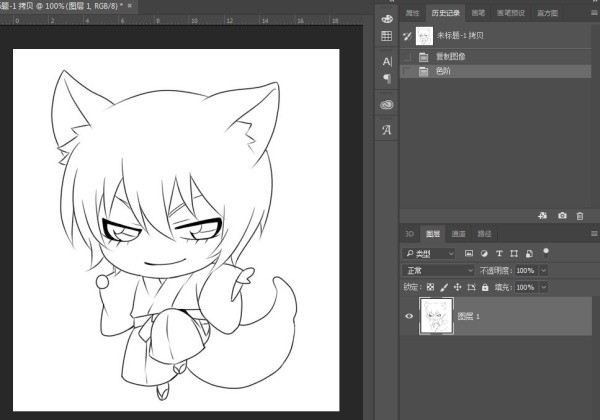Toggle lock all on the layer
The width and height of the screenshot is (600, 420).
coord(485,287)
